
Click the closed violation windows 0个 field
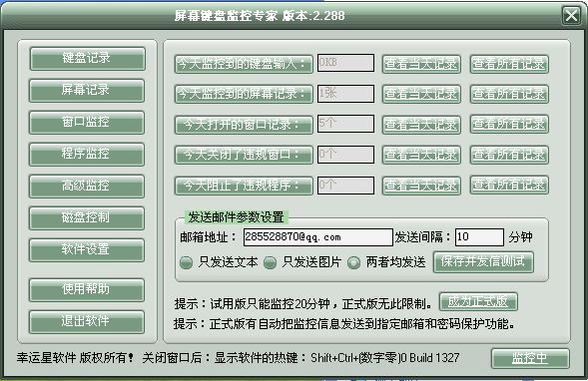[345, 155]
